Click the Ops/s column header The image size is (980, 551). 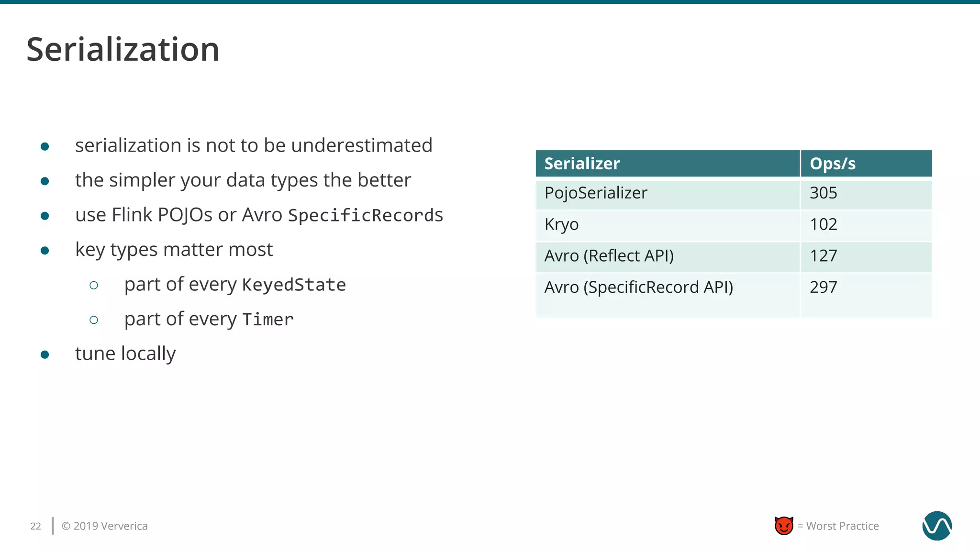pyautogui.click(x=832, y=164)
